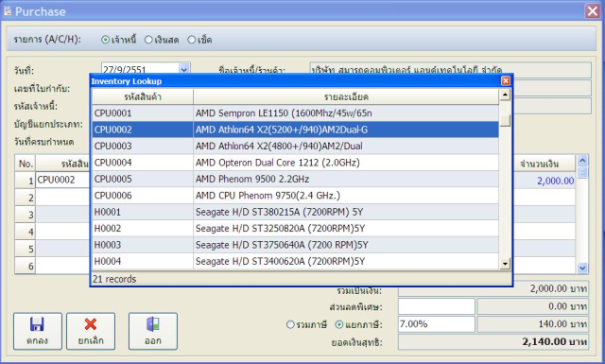This screenshot has height=364, width=605.
Task: Click the lookup list scroll down arrow
Action: 505,264
